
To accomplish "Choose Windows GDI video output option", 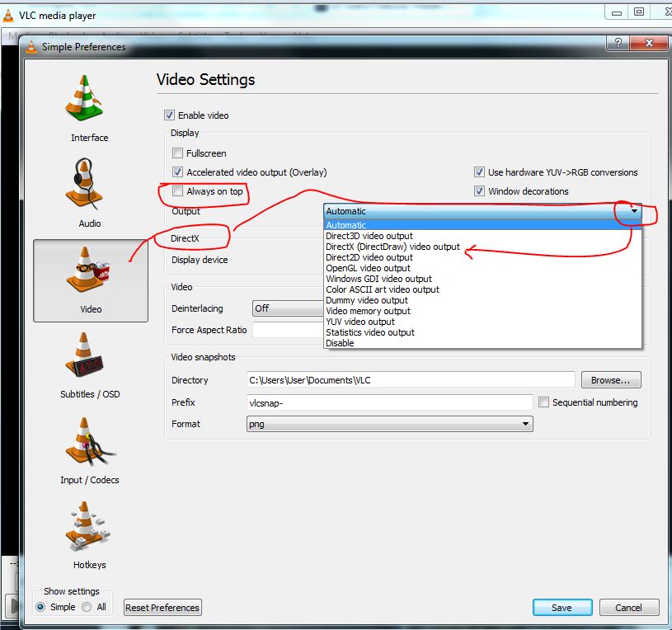I will (x=482, y=279).
